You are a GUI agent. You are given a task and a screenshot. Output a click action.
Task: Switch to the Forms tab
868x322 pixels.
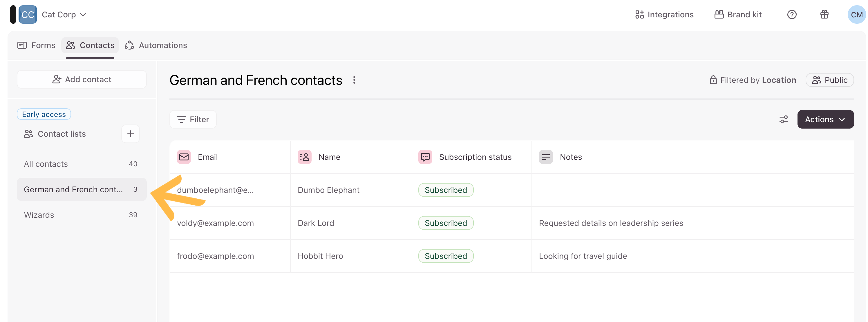click(x=36, y=45)
